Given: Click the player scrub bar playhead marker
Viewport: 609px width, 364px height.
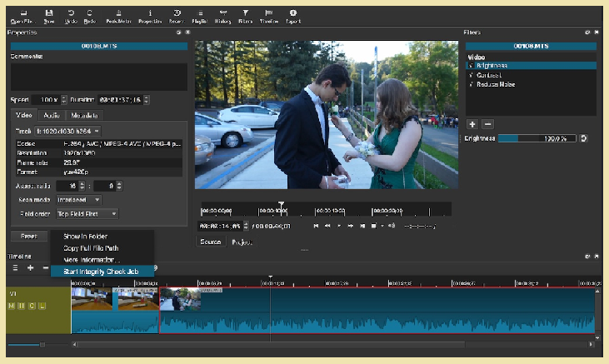Looking at the screenshot, I should tap(282, 205).
